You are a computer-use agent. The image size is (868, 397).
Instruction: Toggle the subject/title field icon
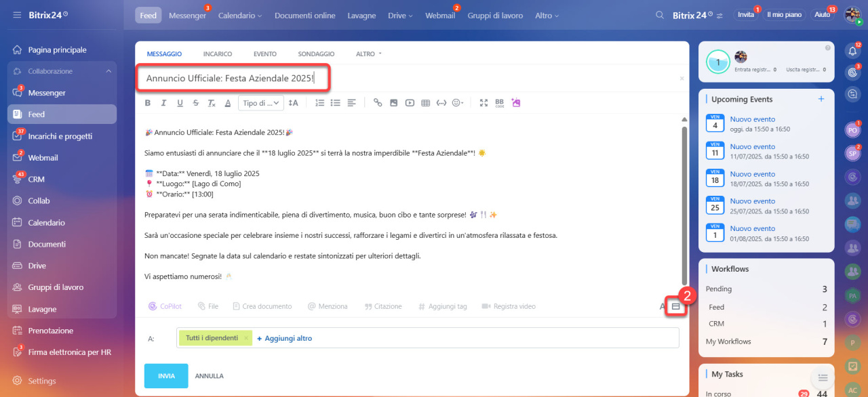point(675,306)
